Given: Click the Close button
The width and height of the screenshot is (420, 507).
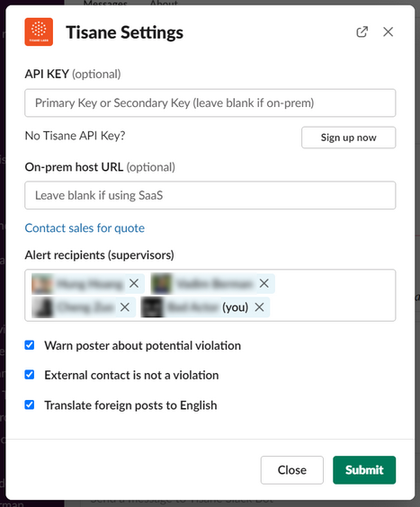Looking at the screenshot, I should pyautogui.click(x=292, y=470).
